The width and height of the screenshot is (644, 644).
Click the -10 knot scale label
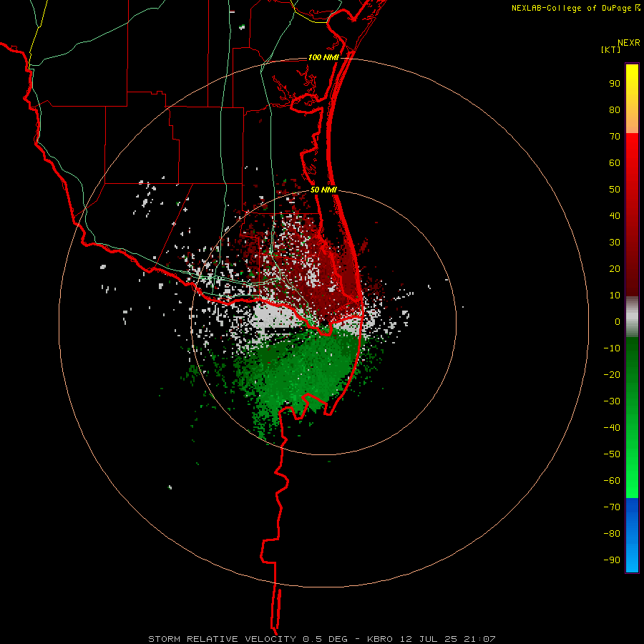(x=612, y=348)
